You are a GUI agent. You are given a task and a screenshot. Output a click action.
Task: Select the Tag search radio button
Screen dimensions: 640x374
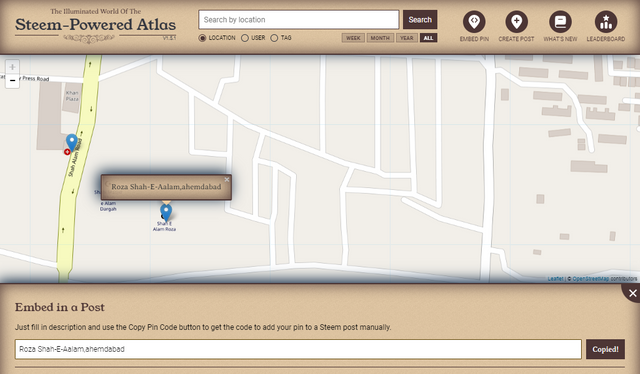(x=274, y=38)
